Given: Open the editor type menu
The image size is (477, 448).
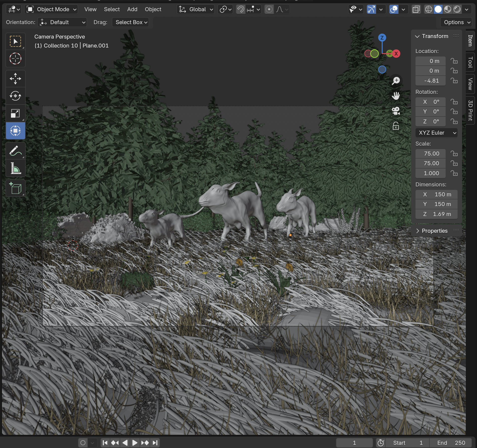Looking at the screenshot, I should click(x=14, y=9).
